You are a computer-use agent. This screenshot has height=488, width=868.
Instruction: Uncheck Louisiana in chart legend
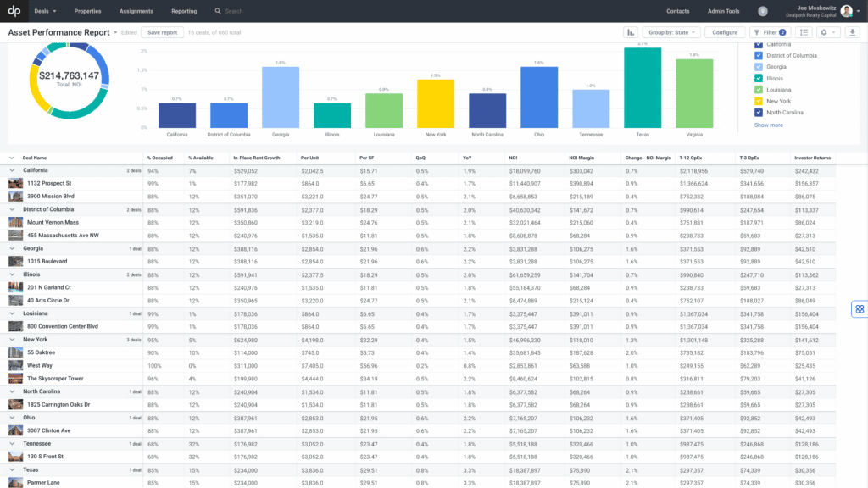pos(759,90)
